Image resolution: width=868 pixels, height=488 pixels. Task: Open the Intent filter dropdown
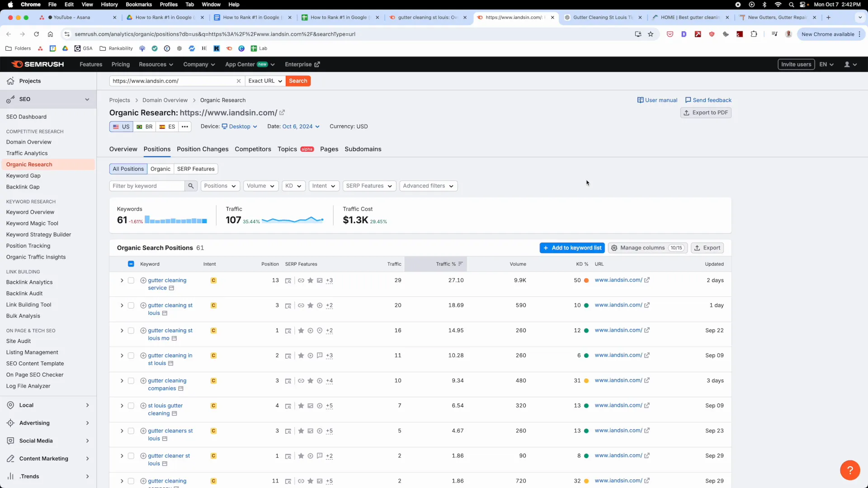click(324, 186)
